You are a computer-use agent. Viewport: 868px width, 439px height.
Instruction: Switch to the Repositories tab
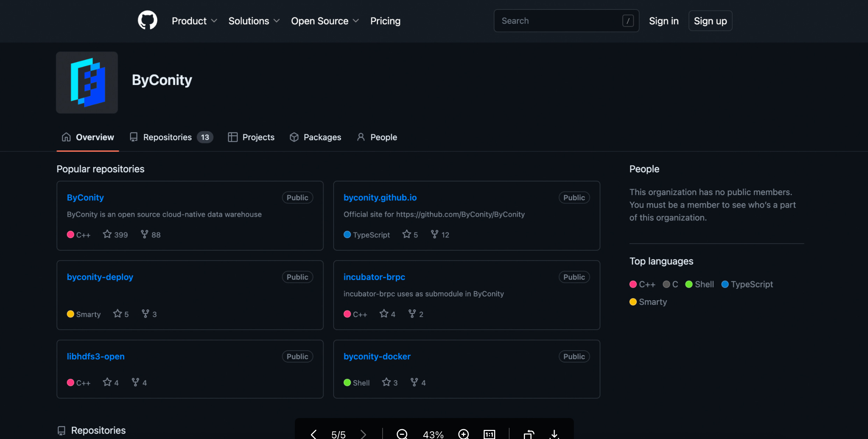click(x=171, y=137)
